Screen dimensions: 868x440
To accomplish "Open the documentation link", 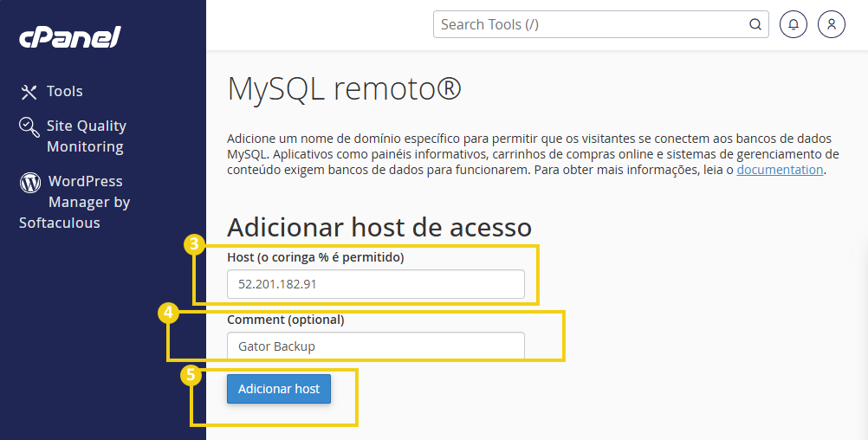I will [780, 170].
